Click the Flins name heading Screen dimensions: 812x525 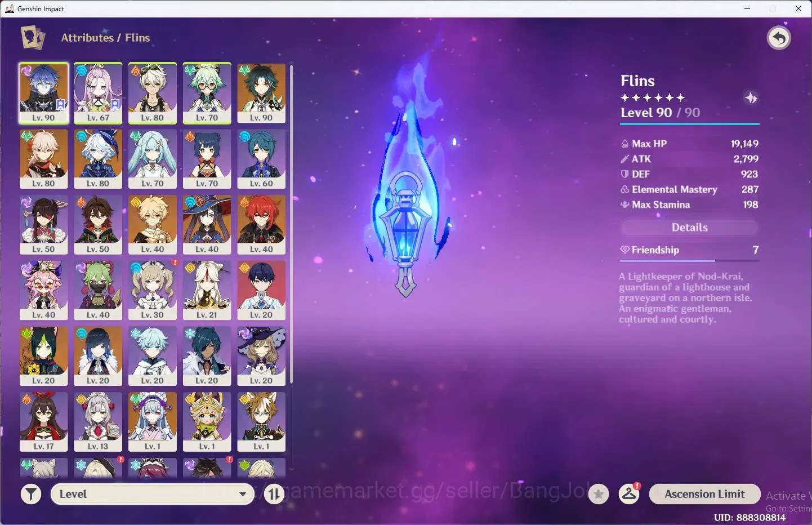tap(637, 81)
